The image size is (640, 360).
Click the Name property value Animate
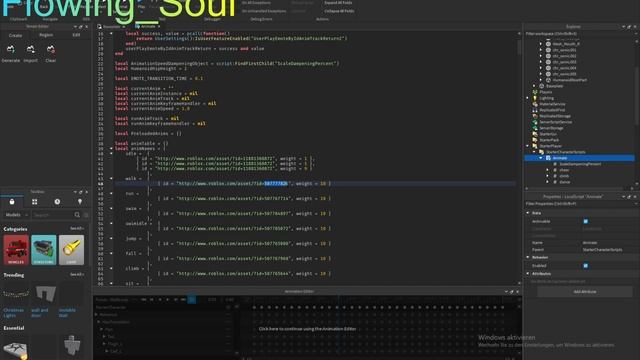click(x=590, y=242)
